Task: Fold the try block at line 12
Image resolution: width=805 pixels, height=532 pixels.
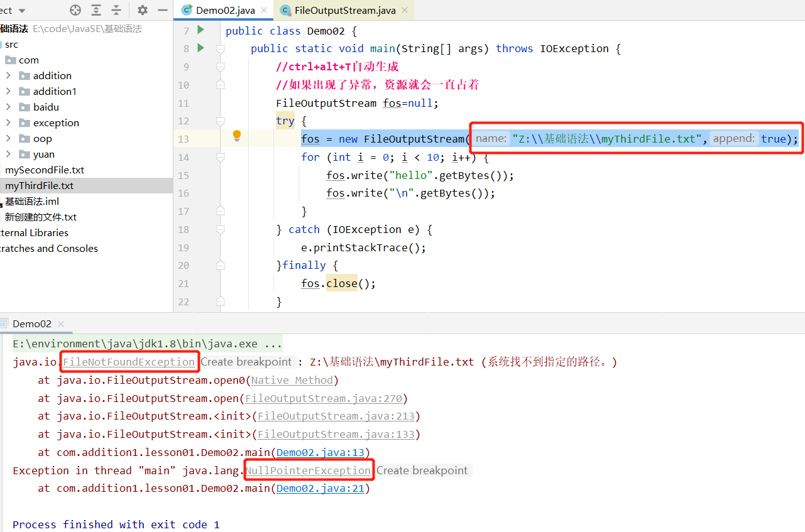Action: (x=220, y=121)
